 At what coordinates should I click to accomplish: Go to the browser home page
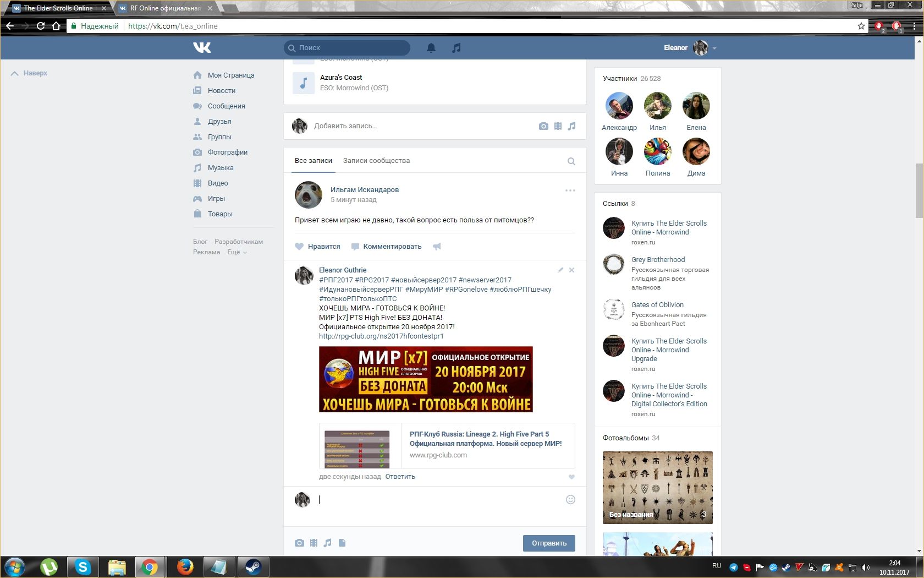[56, 26]
